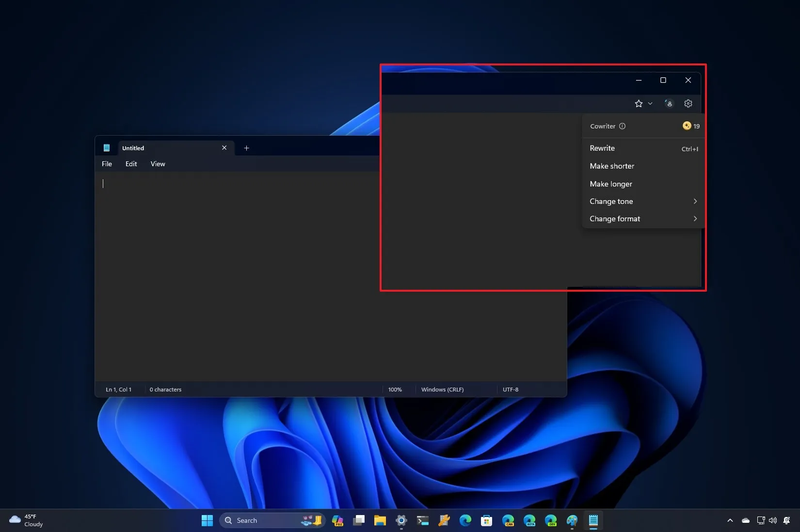This screenshot has height=532, width=800.
Task: Open the File menu
Action: [106, 164]
